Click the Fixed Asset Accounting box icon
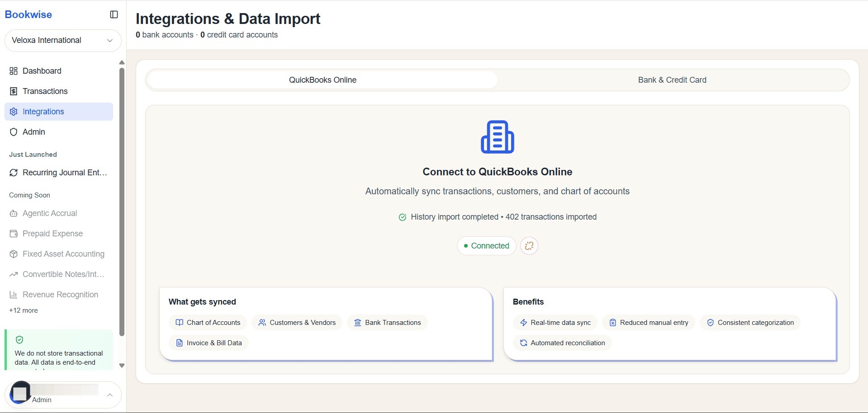The width and height of the screenshot is (868, 413). click(14, 254)
